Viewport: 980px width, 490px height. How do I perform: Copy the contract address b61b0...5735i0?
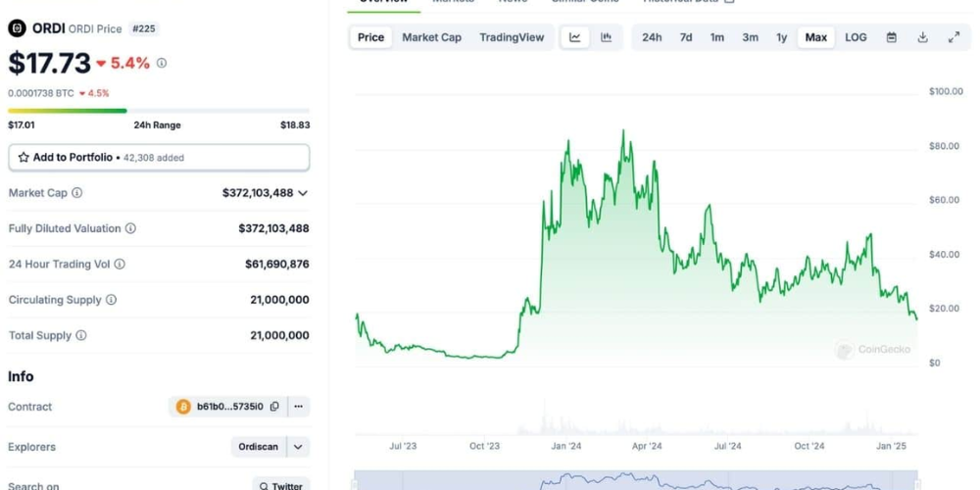pyautogui.click(x=274, y=407)
